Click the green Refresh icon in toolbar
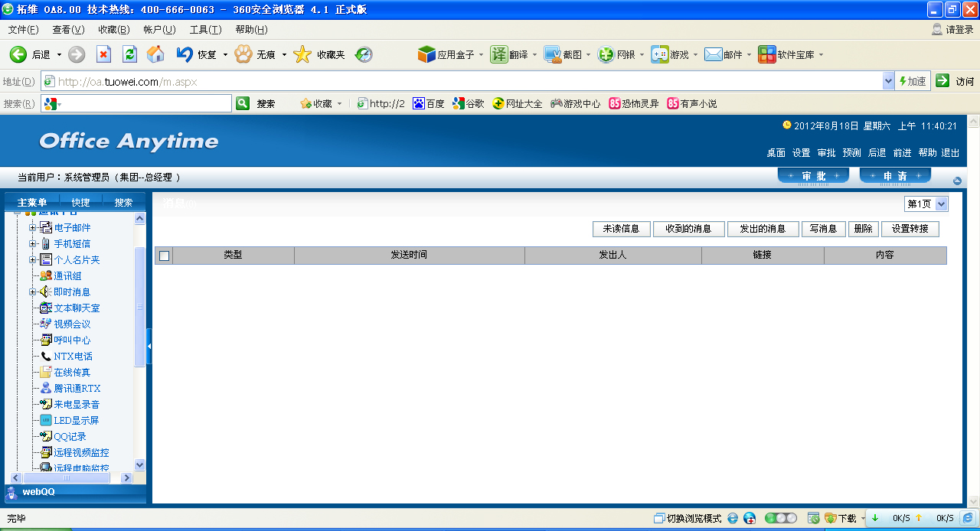The width and height of the screenshot is (980, 531). click(x=129, y=54)
